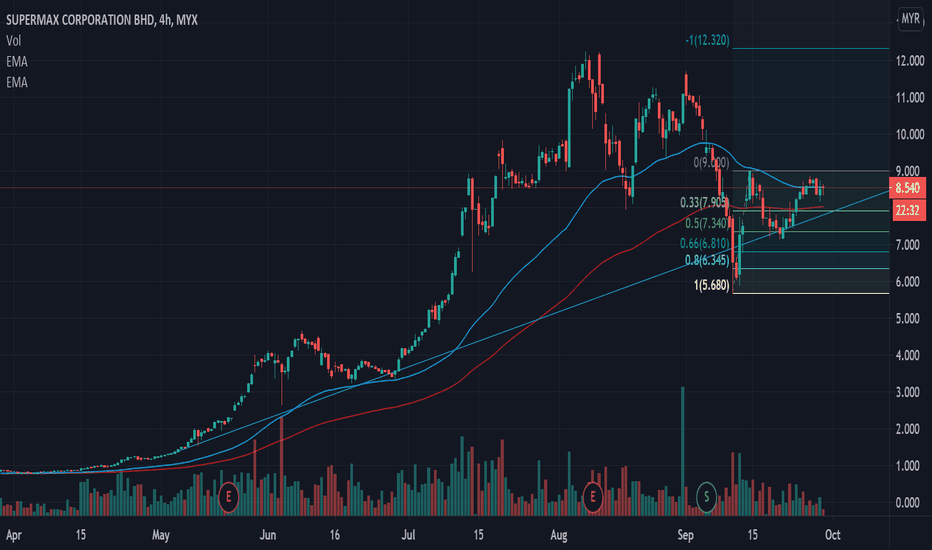Click the 12.000 price axis label

(910, 61)
